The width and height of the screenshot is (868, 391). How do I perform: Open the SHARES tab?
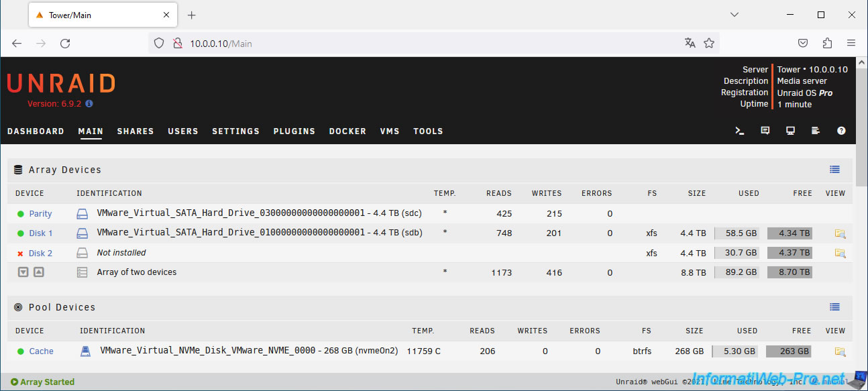tap(135, 131)
